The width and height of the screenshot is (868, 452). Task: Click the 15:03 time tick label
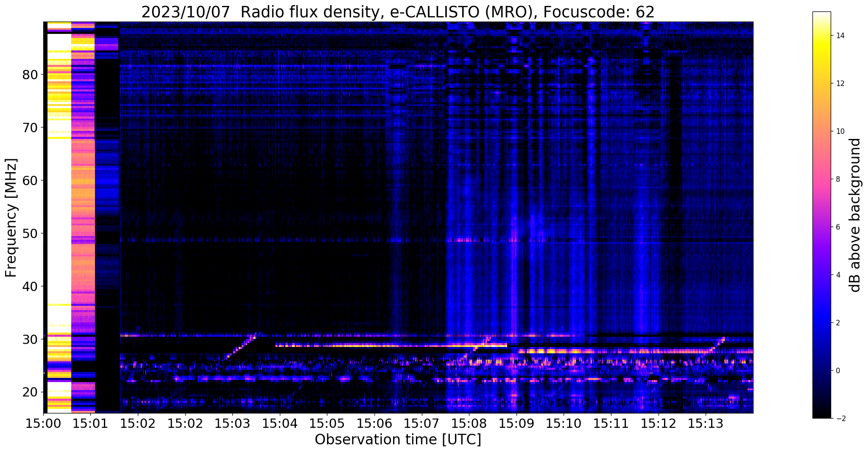point(232,424)
